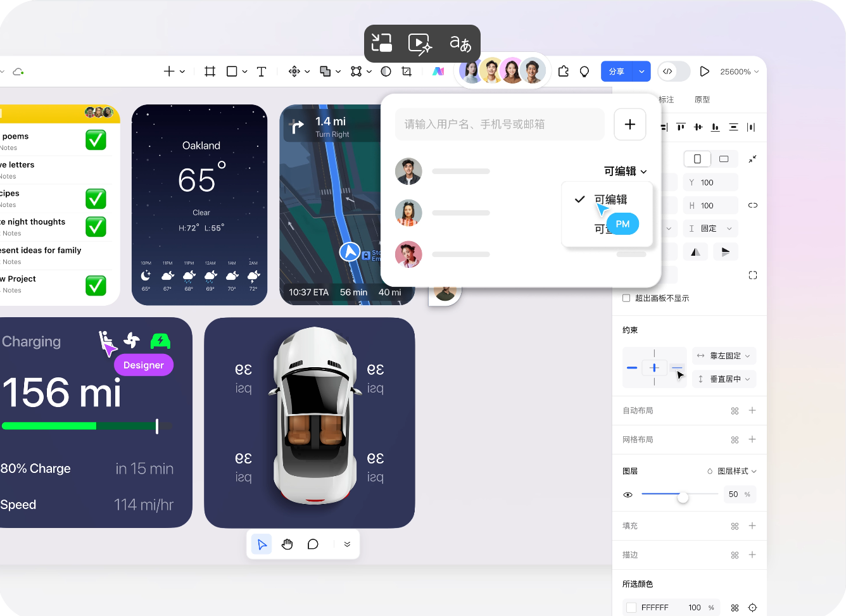
Task: Toggle layer visibility eye icon
Action: coord(628,494)
